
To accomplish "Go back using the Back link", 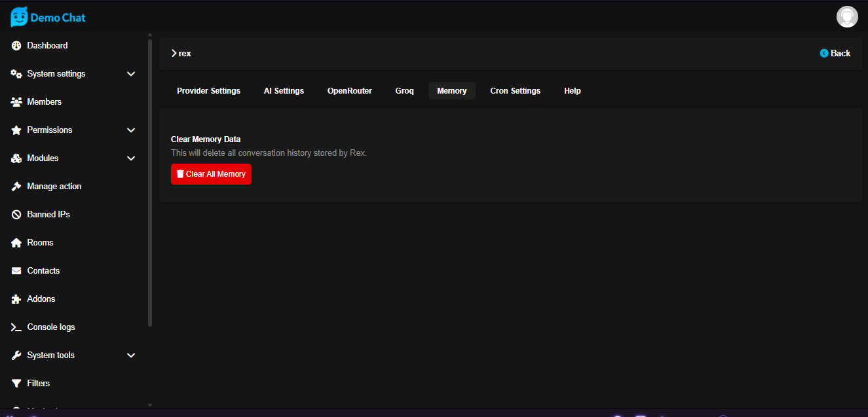I will [835, 54].
